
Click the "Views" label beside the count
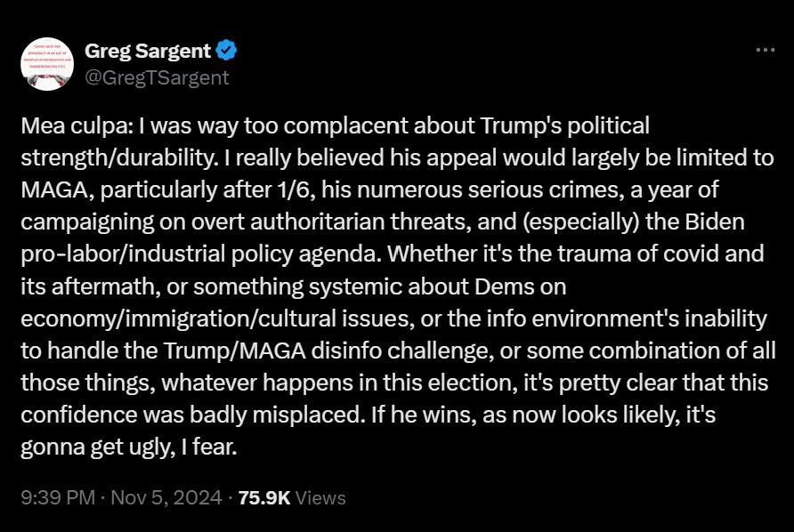[x=320, y=497]
